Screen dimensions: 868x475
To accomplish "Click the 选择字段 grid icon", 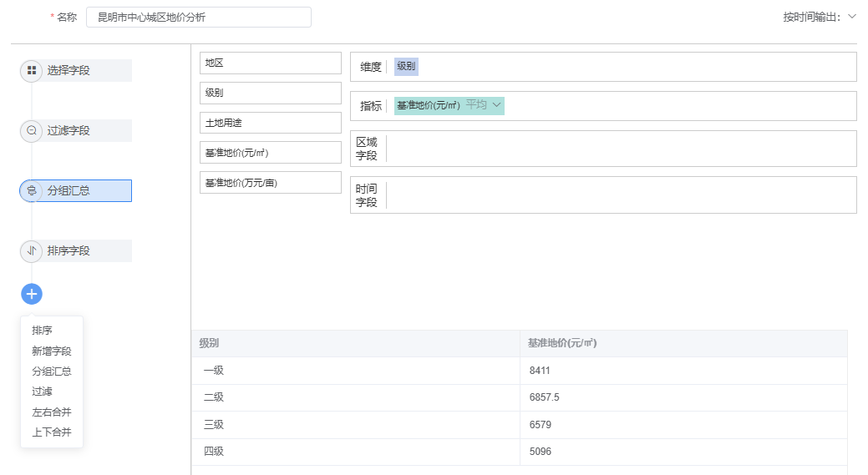I will [32, 71].
